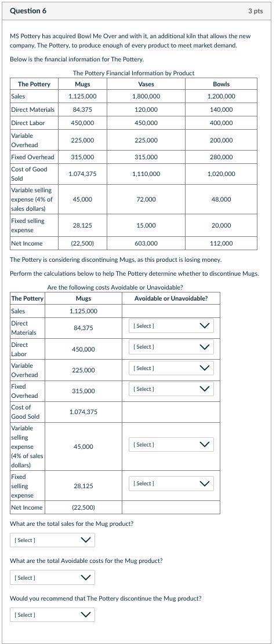
Task: Click chevron arrow in Avoidable costs select
Action: 86,578
